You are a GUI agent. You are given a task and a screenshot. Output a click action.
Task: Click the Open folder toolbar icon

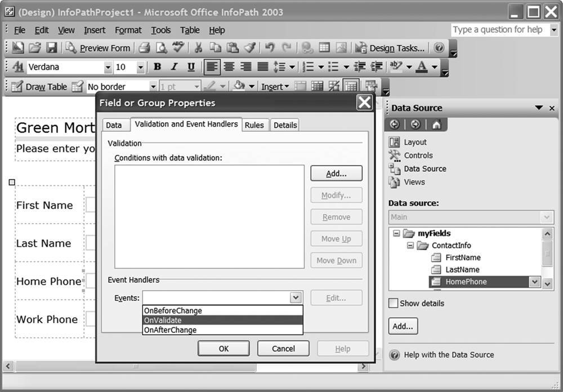[35, 48]
